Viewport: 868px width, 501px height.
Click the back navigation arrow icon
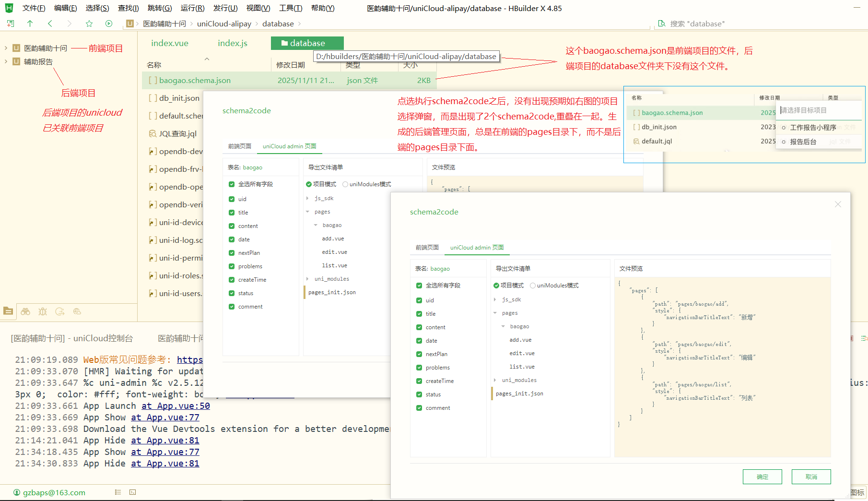[x=50, y=24]
